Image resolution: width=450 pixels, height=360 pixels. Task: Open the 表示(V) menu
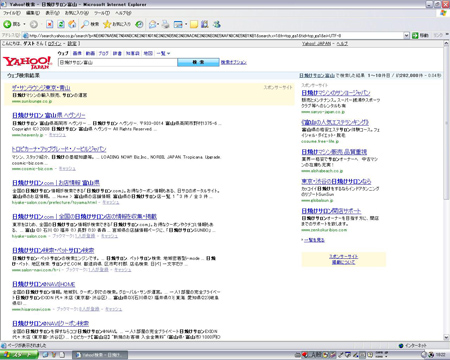click(x=52, y=13)
